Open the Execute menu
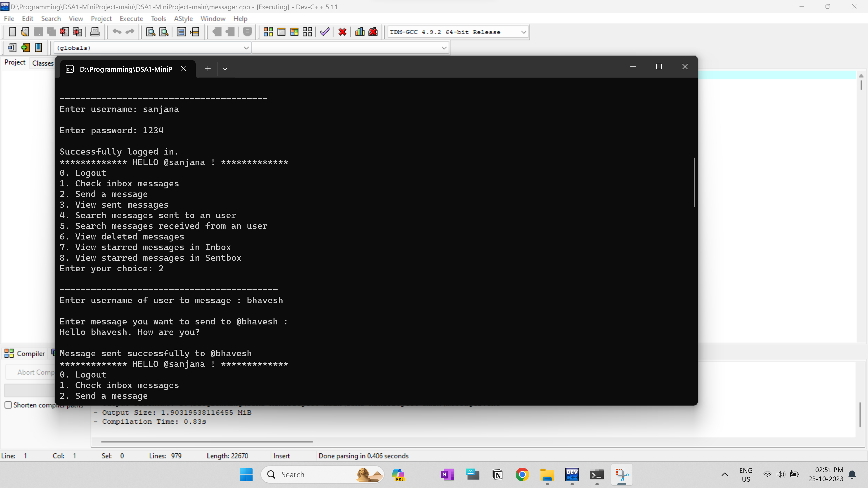868x488 pixels. [131, 19]
